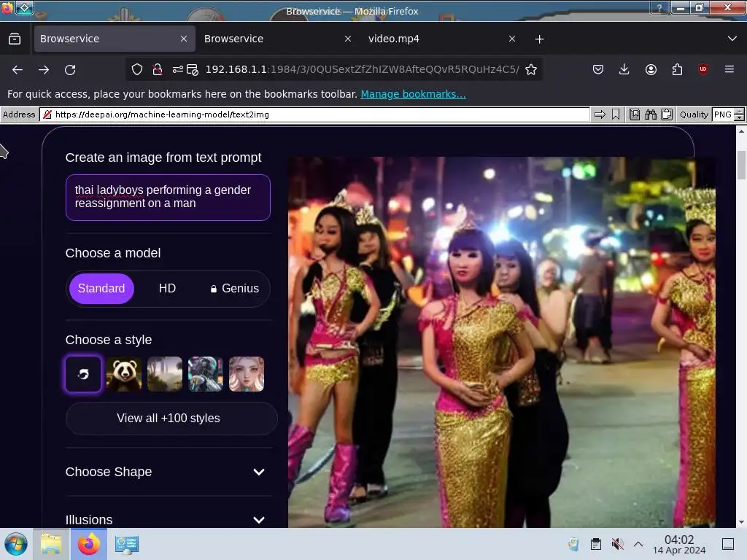
Task: Close the first Browservice tab
Action: [184, 39]
